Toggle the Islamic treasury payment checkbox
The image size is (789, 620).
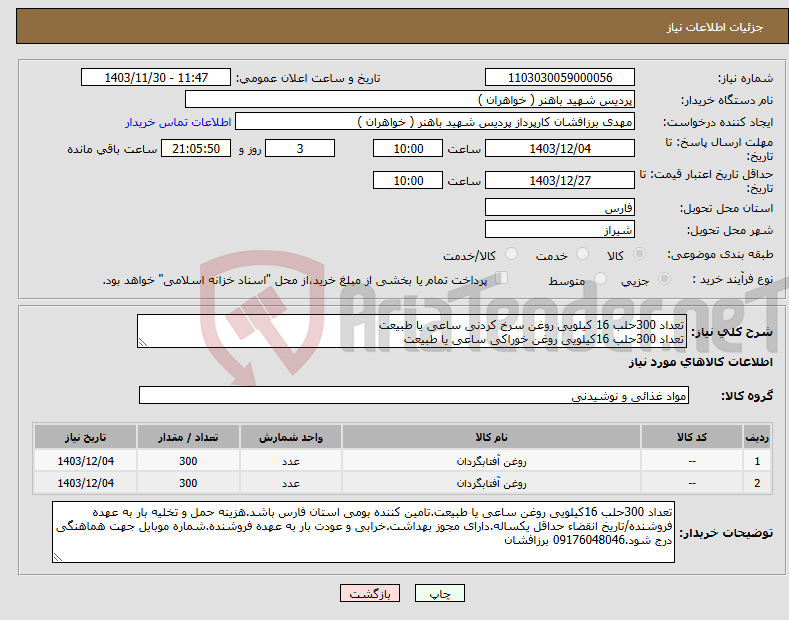tap(502, 278)
